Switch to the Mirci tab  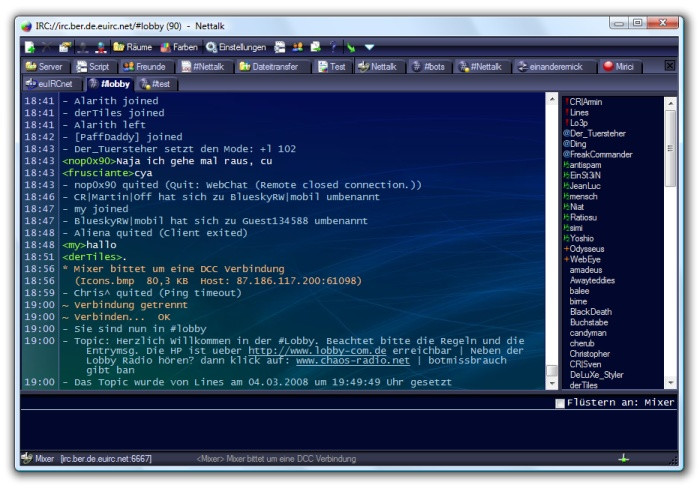[x=621, y=67]
